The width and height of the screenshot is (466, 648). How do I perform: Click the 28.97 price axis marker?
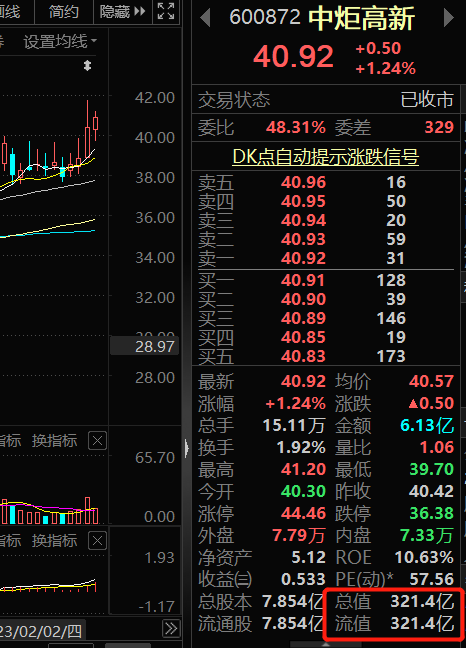(x=145, y=346)
